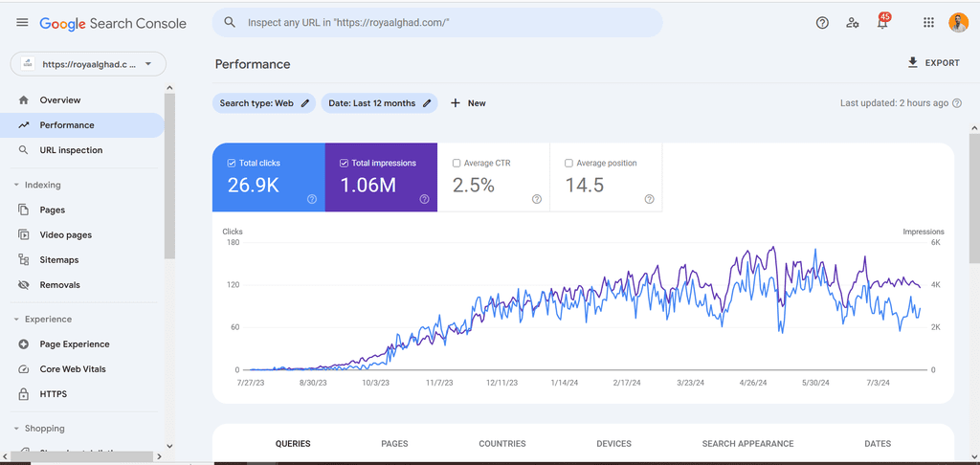This screenshot has height=465, width=980.
Task: Click the Core Web Vitals gauge icon
Action: click(24, 369)
